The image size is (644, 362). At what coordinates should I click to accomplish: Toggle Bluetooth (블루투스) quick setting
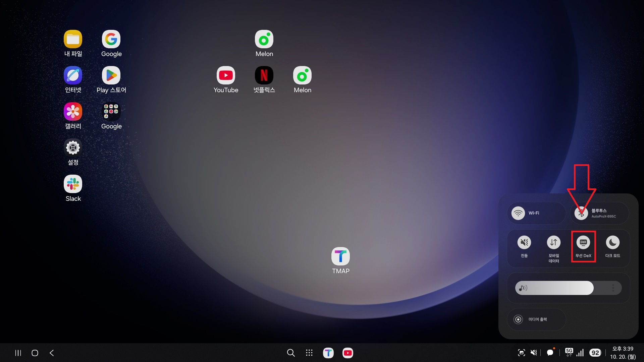pos(581,213)
